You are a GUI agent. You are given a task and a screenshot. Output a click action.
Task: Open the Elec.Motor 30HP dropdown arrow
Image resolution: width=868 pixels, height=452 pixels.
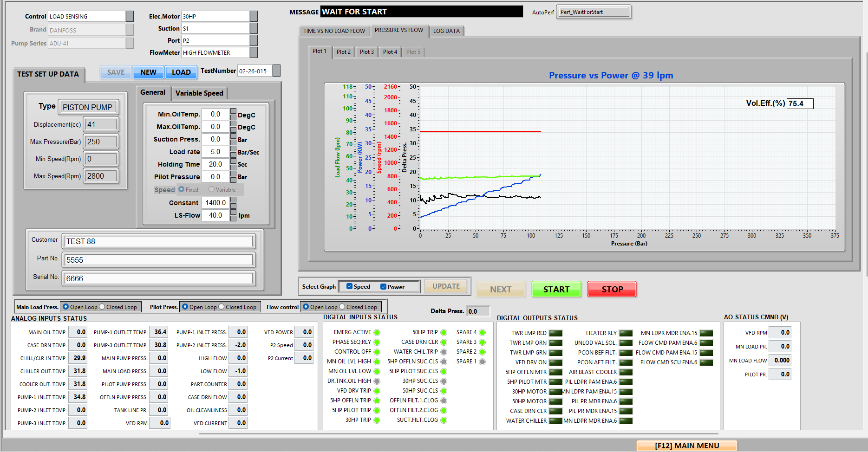pyautogui.click(x=254, y=16)
